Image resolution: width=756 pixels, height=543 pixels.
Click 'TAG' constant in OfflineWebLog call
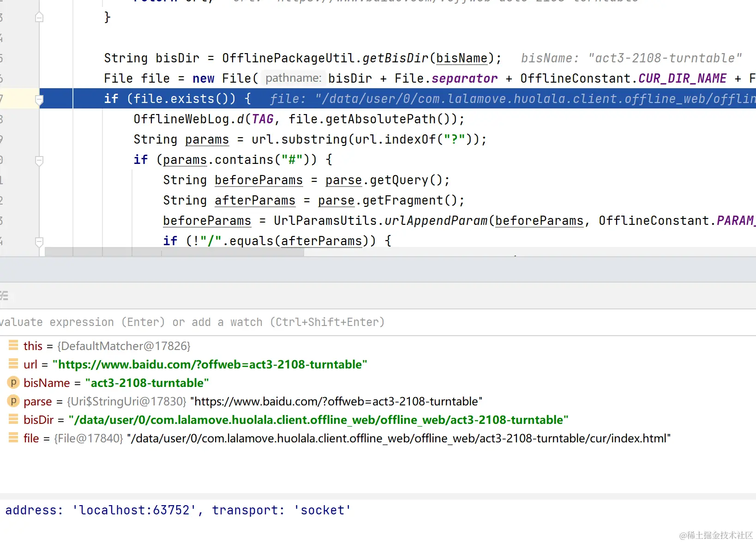(263, 119)
